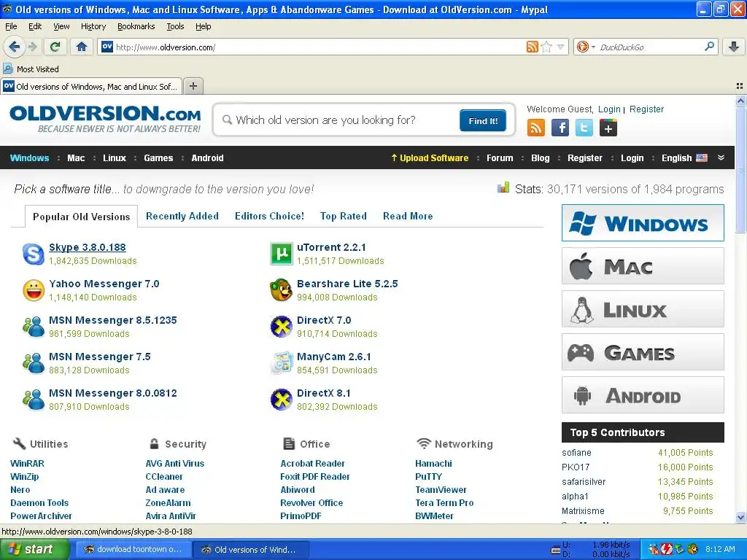This screenshot has height=560, width=747.
Task: Go to the browser Home icon
Action: coord(82,47)
